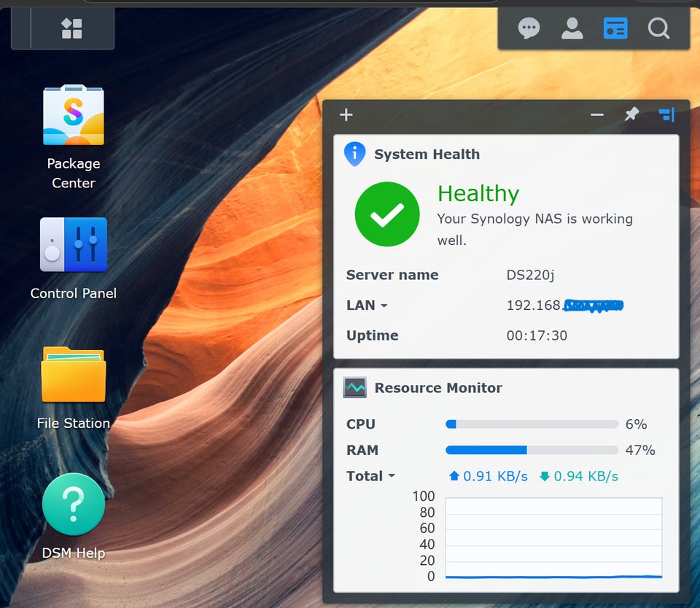Click the Resource Monitor graph icon
Screen dimensions: 700x608
point(355,388)
